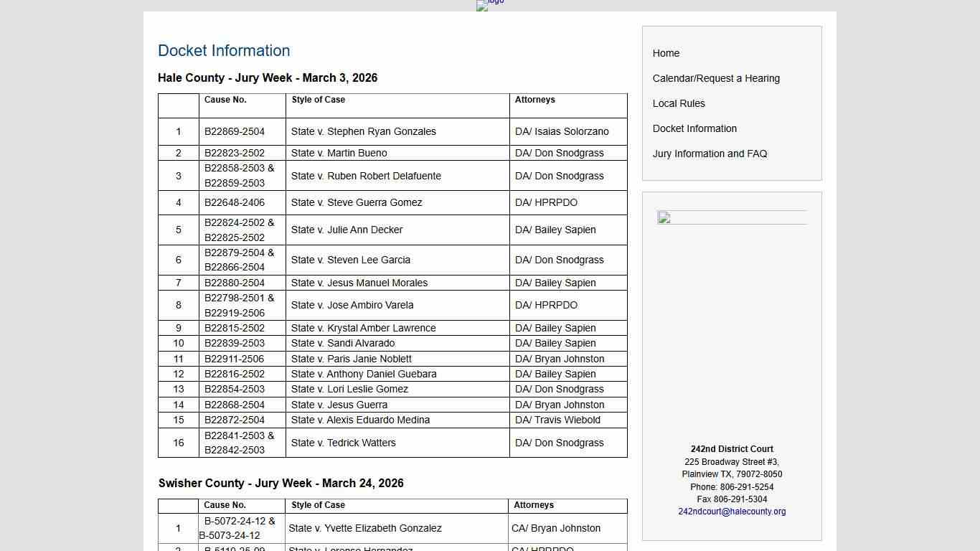Click the Docket Information page heading
The image size is (980, 551).
[x=224, y=50]
